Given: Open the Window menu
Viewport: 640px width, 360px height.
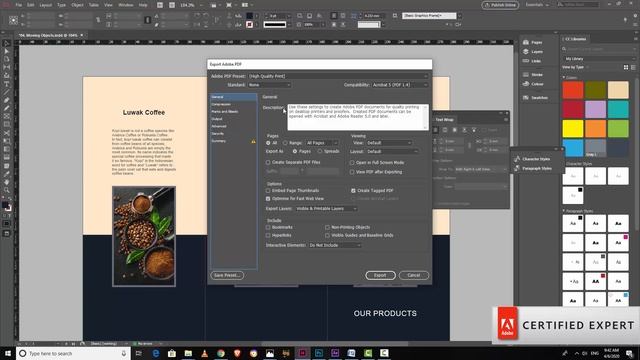Looking at the screenshot, I should (x=126, y=5).
